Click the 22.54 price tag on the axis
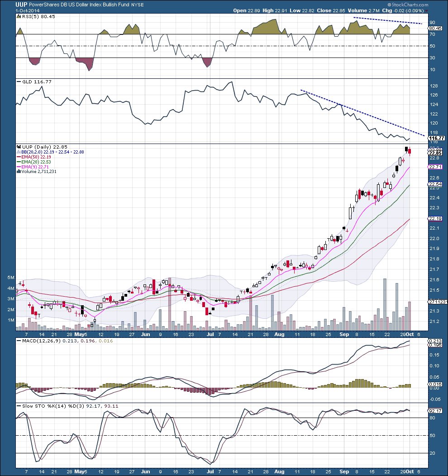This screenshot has height=476, width=448. click(x=435, y=184)
